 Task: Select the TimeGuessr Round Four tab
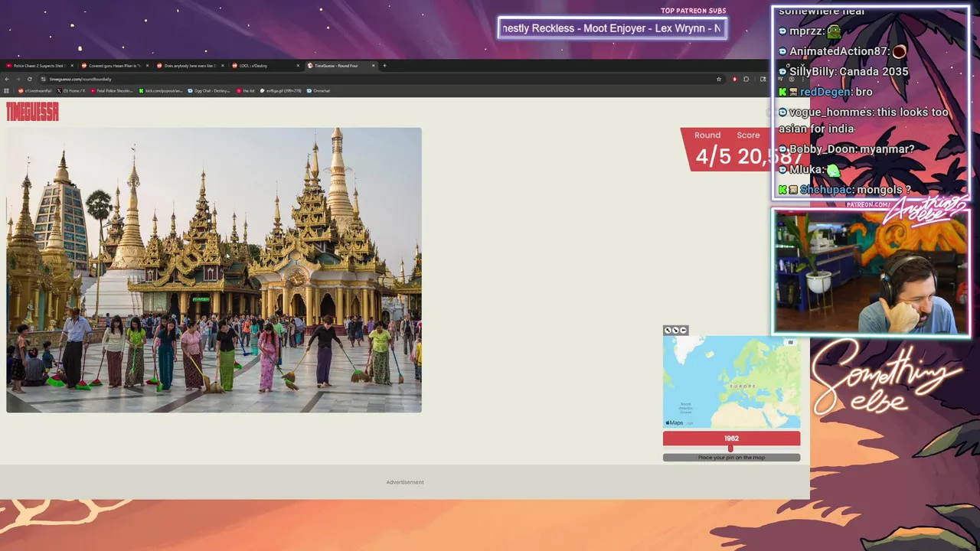[x=341, y=66]
